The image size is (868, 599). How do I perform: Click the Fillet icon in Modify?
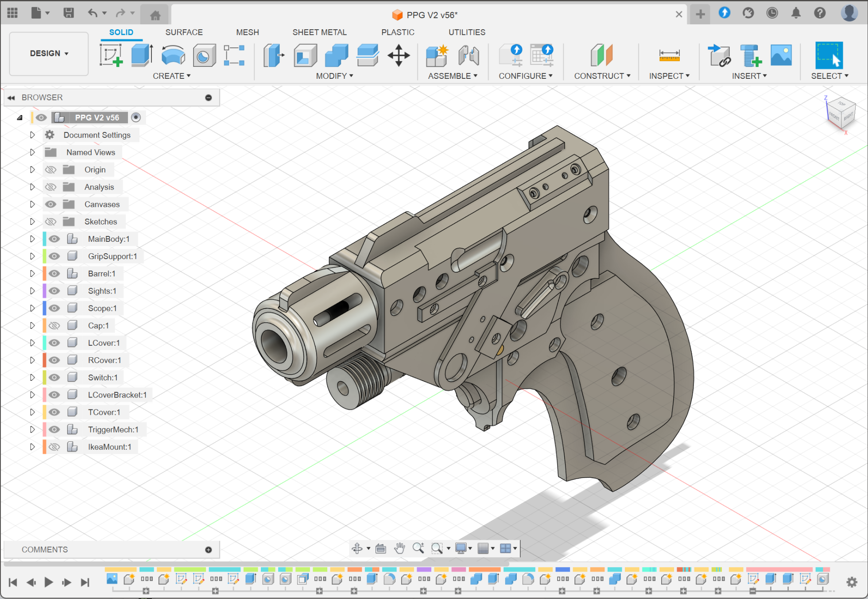tap(305, 55)
